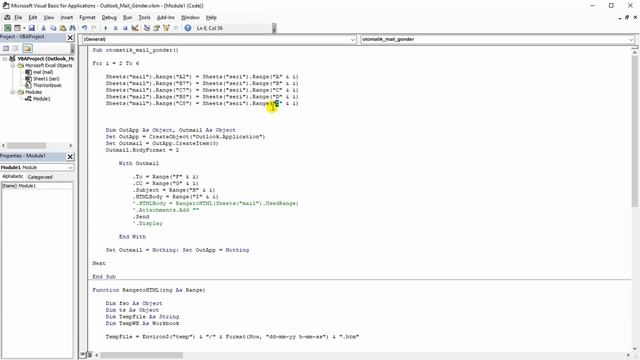Click the VBA application icon in menu bar
Screen dimensions: 640x360
(x=7, y=18)
